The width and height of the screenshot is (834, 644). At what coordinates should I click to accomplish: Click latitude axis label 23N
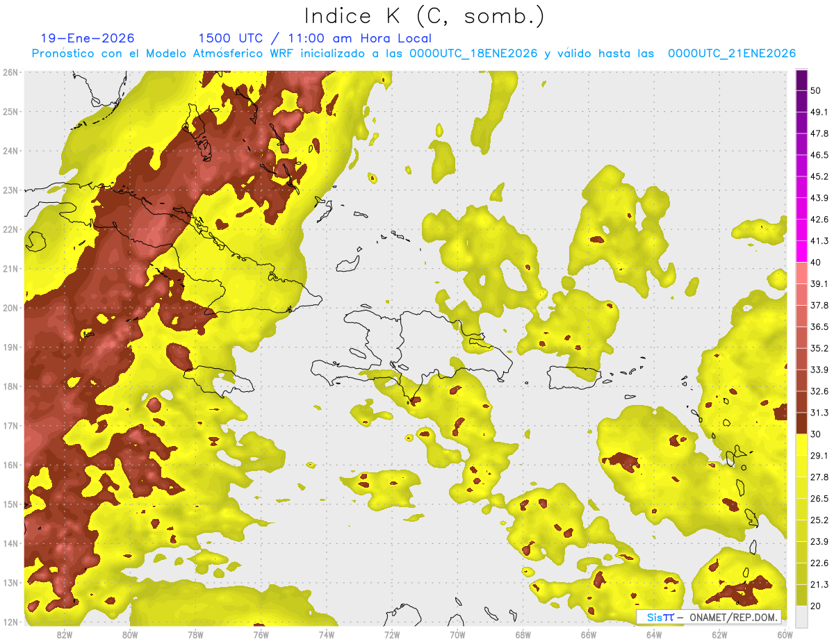pyautogui.click(x=10, y=190)
